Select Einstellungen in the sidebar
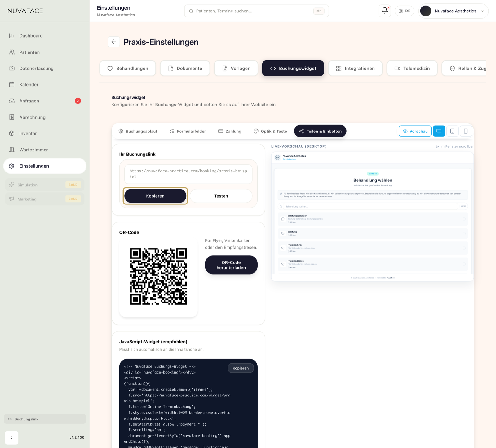 45,166
